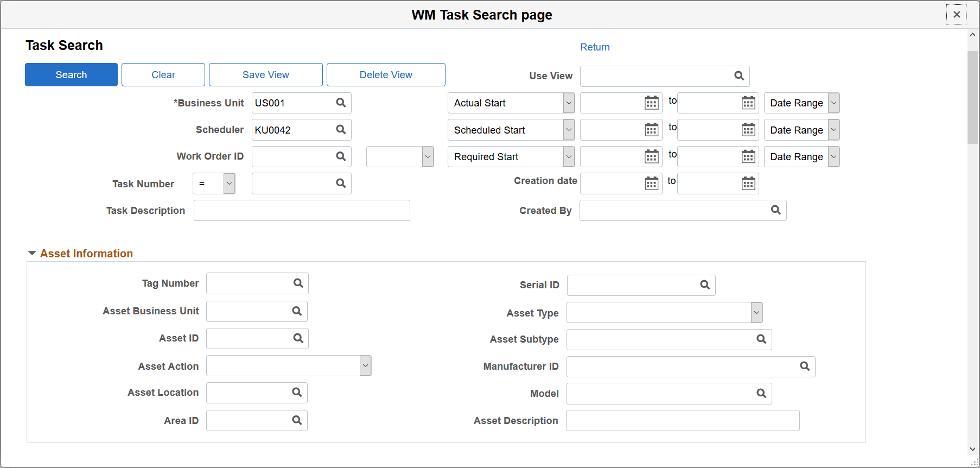
Task: Open the Serial ID lookup icon
Action: pos(705,284)
